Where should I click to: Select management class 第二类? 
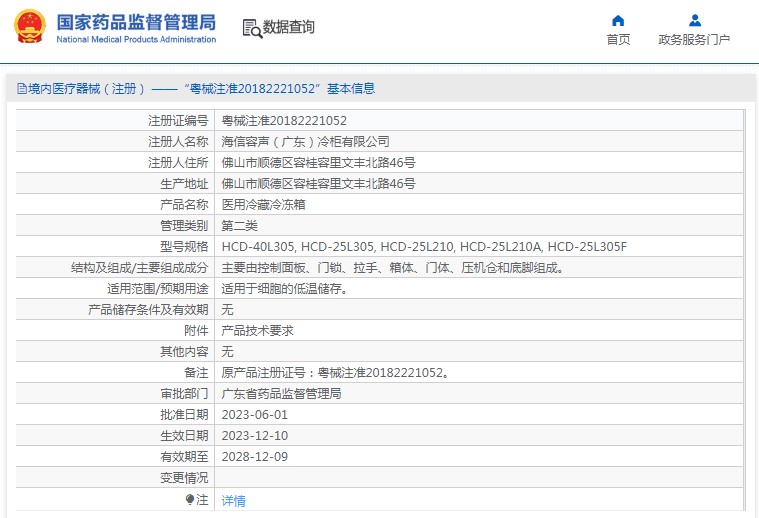tap(240, 226)
